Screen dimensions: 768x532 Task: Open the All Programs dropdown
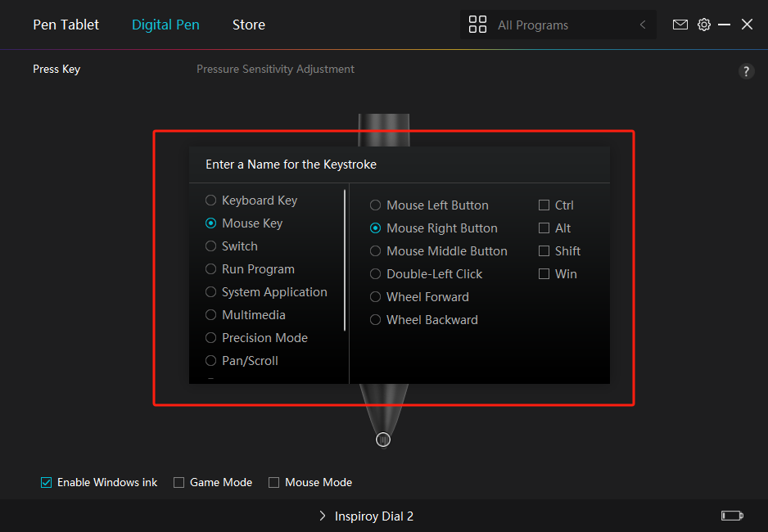(558, 25)
